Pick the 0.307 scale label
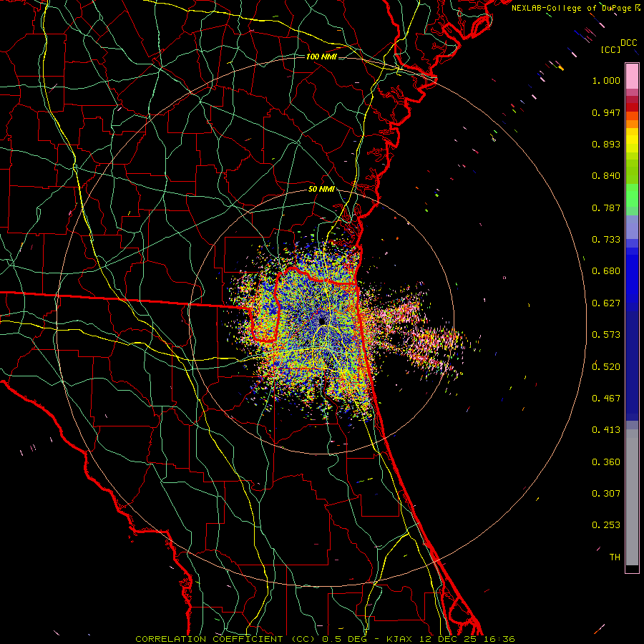Screen dimensions: 644x644 tap(606, 494)
